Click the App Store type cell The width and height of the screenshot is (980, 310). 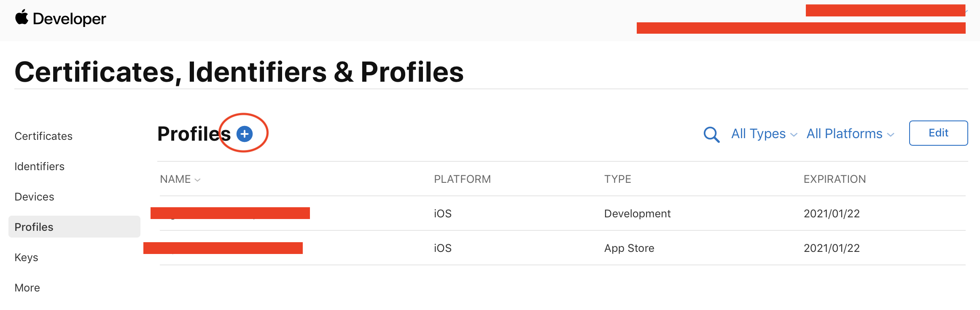(629, 248)
